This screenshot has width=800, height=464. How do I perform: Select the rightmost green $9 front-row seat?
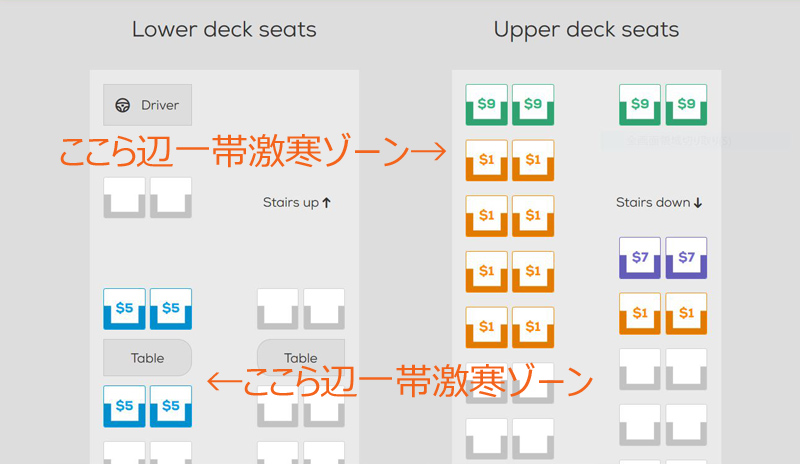coord(686,105)
